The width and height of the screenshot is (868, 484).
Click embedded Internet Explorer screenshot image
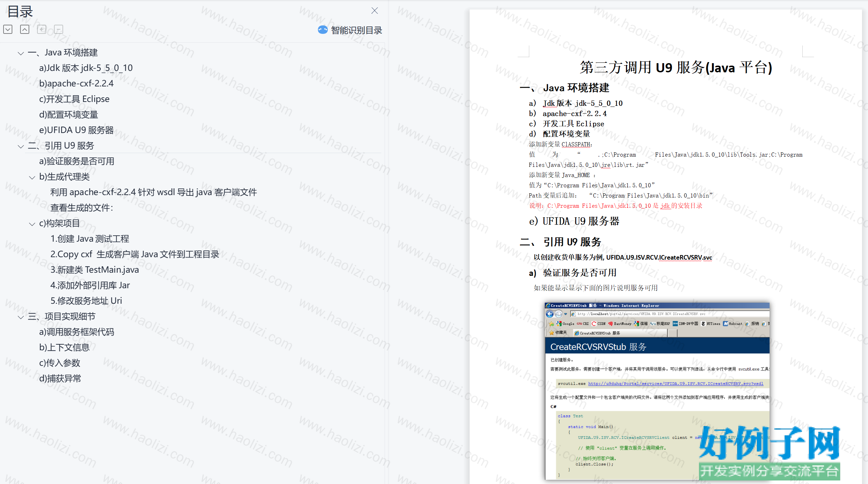(657, 391)
